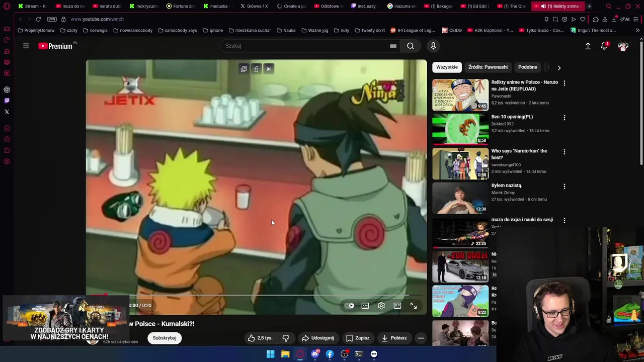Image resolution: width=644 pixels, height=362 pixels.
Task: Open options for Byłem nazistą video
Action: point(564,186)
